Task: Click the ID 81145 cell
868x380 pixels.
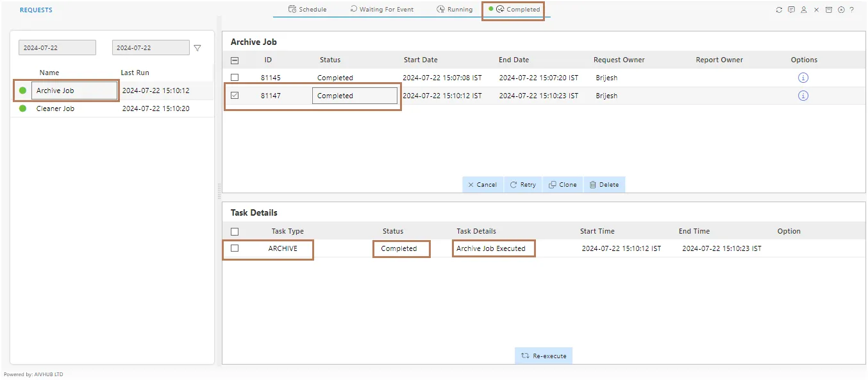Action: (x=271, y=78)
